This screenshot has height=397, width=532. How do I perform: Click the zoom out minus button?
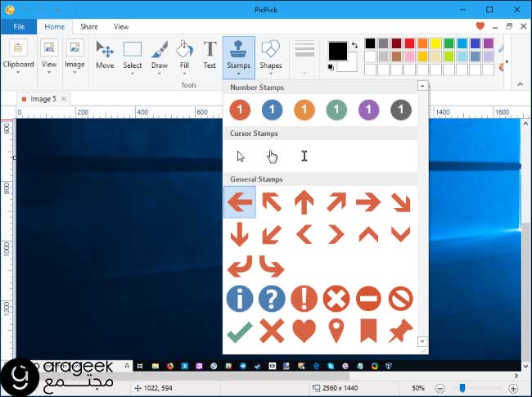click(440, 388)
